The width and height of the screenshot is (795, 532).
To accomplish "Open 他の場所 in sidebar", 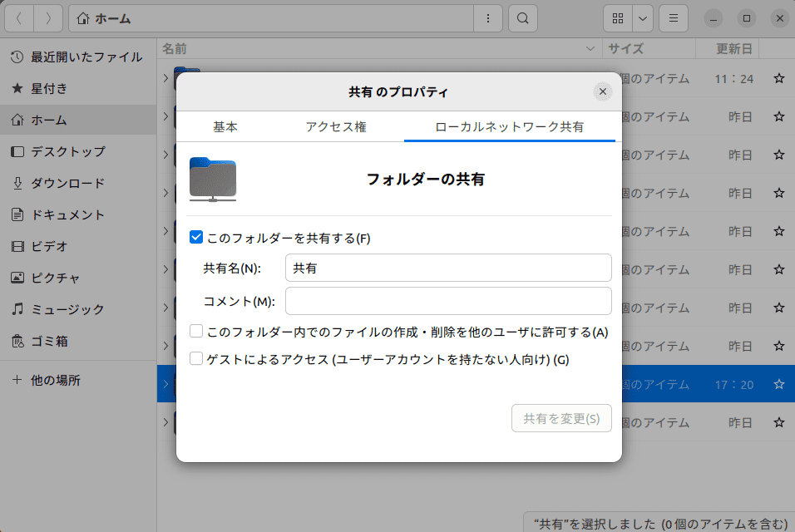I will [x=78, y=380].
